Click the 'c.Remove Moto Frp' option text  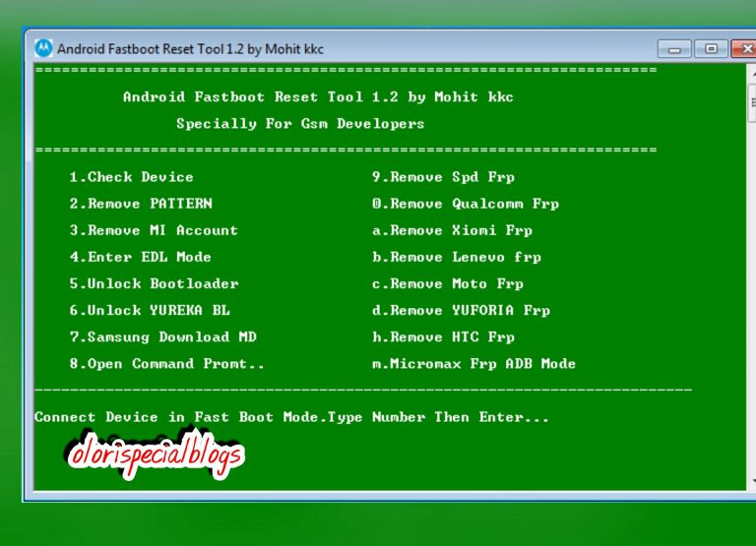[x=448, y=283]
